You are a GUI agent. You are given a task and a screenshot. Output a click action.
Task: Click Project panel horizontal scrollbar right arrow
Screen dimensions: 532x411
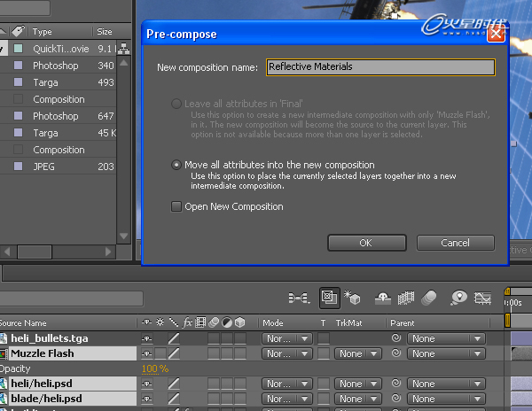[x=108, y=252]
